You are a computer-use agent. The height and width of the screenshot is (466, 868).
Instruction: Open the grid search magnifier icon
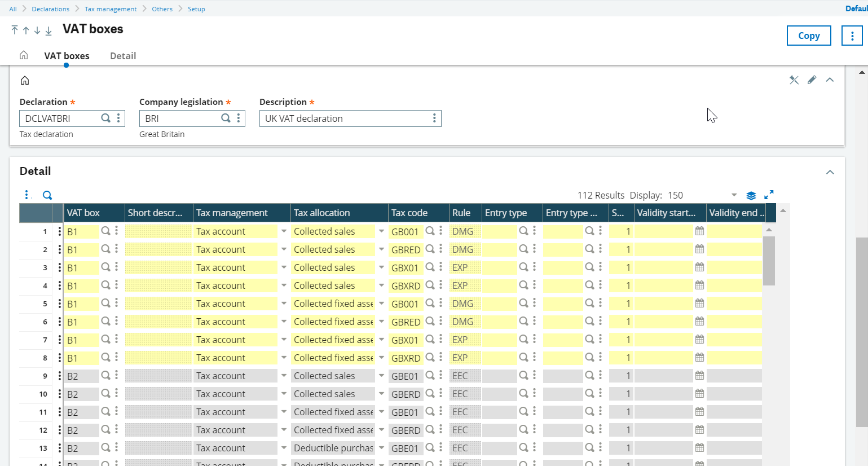pos(47,195)
